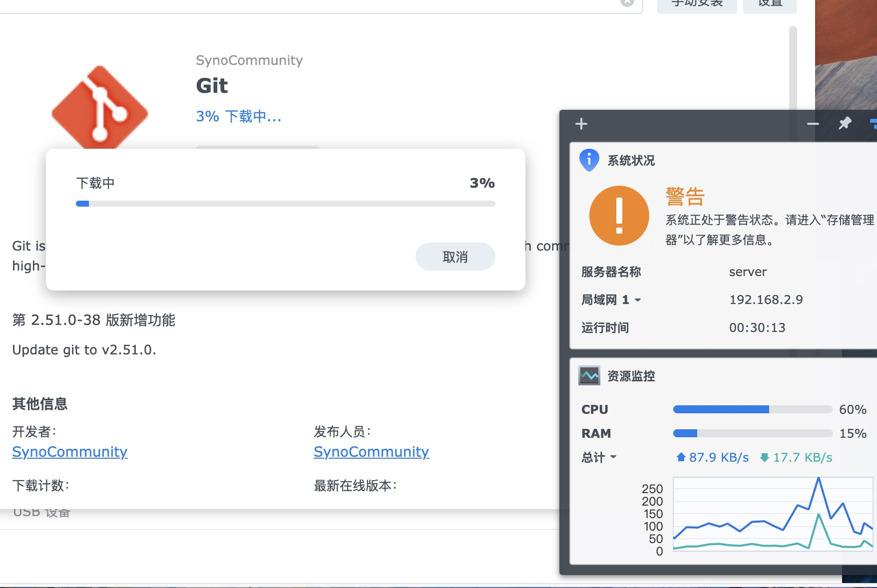This screenshot has height=588, width=877.
Task: Cancel the Git download
Action: 455,257
